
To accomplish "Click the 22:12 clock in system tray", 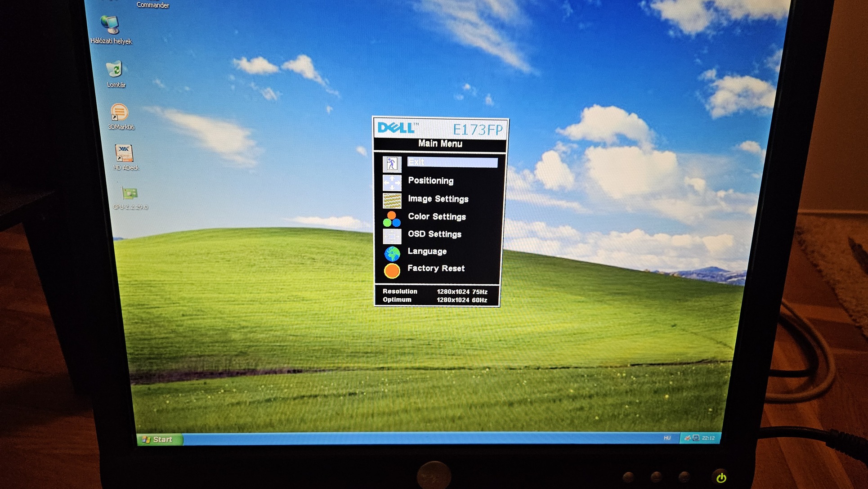I will 708,438.
